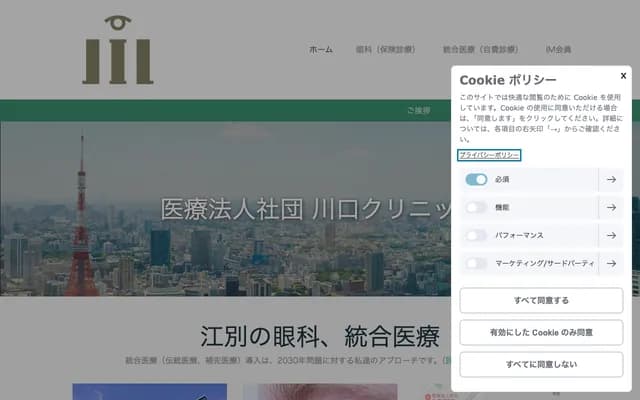Screen dimensions: 640x400
Task: Enable the マーケティング/サードパーティ switch
Action: [x=476, y=264]
